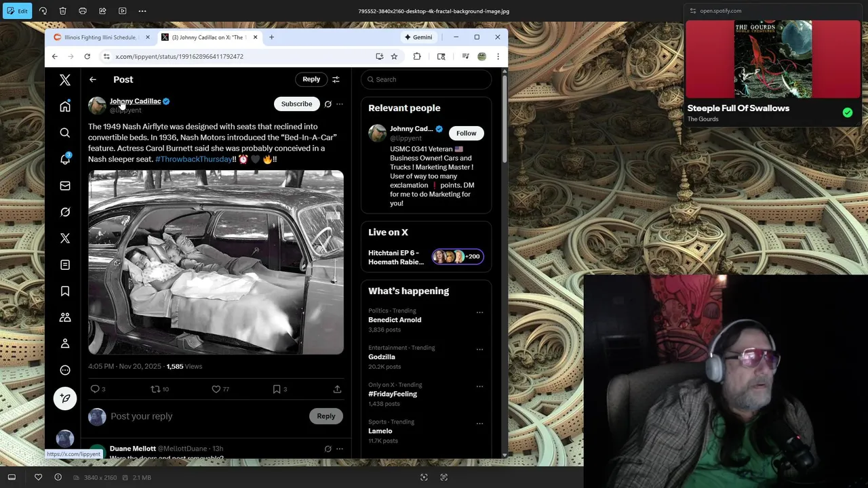Open More circle icon in X sidebar
Viewport: 868px width, 488px height.
65,370
